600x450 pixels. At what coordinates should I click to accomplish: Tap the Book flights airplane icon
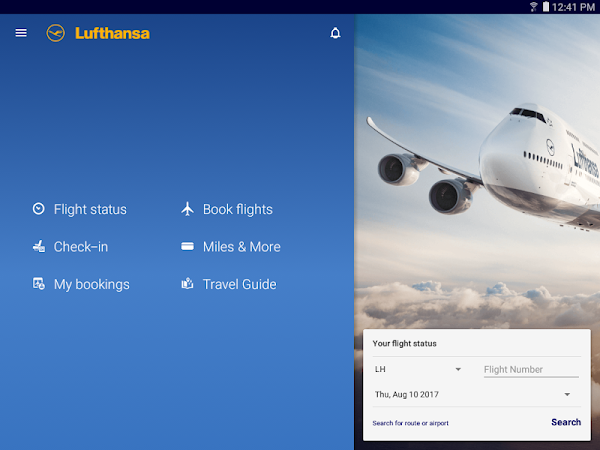(x=187, y=209)
